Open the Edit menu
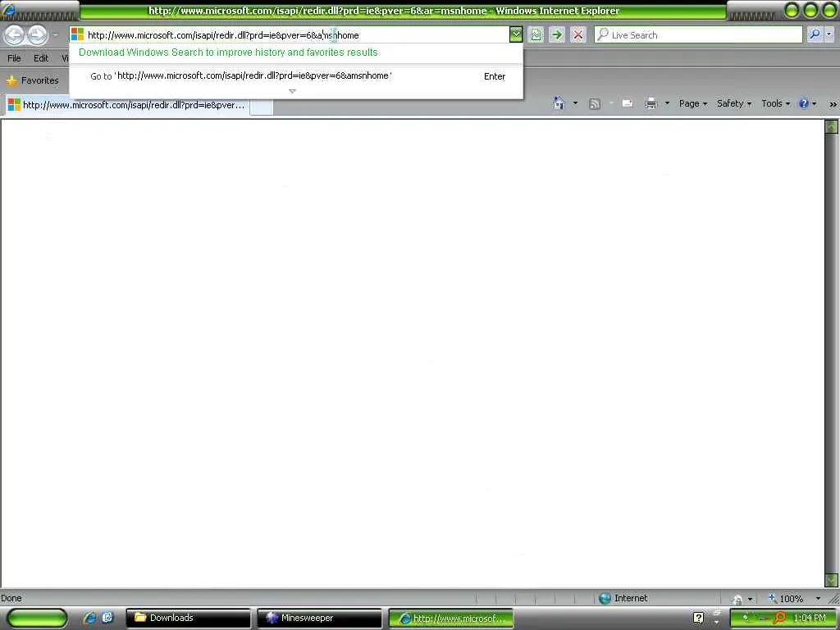 click(x=41, y=58)
